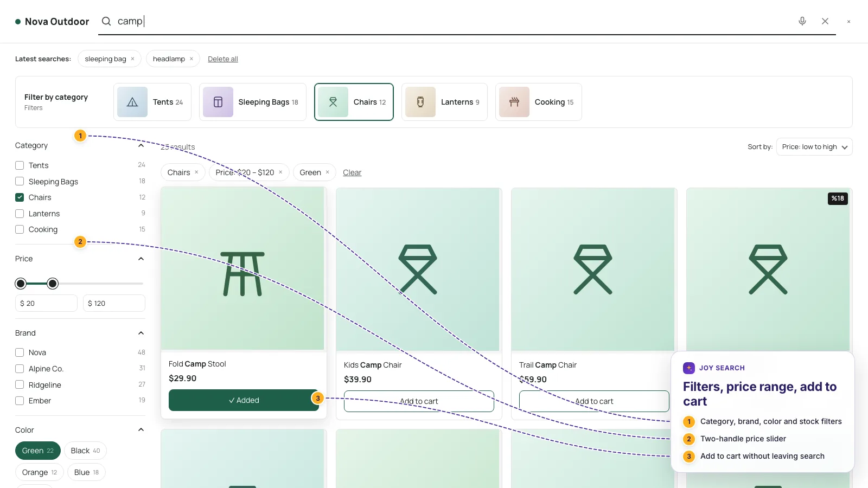Image resolution: width=868 pixels, height=488 pixels.
Task: Select the Tents category tab
Action: (x=152, y=102)
